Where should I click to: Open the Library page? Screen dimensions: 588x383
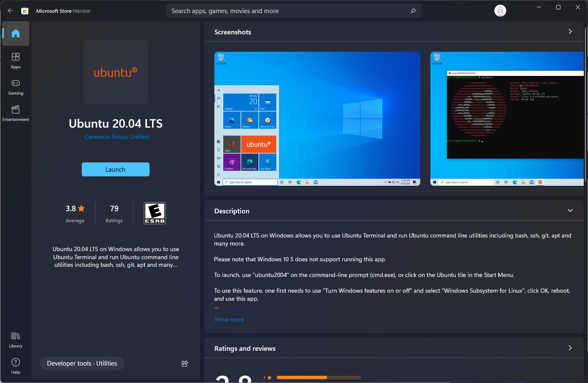point(16,340)
